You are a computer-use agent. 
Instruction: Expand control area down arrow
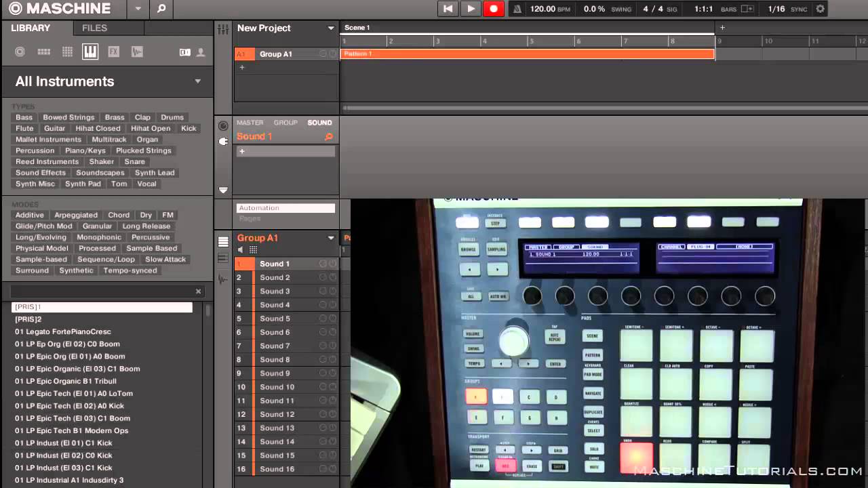pyautogui.click(x=223, y=190)
